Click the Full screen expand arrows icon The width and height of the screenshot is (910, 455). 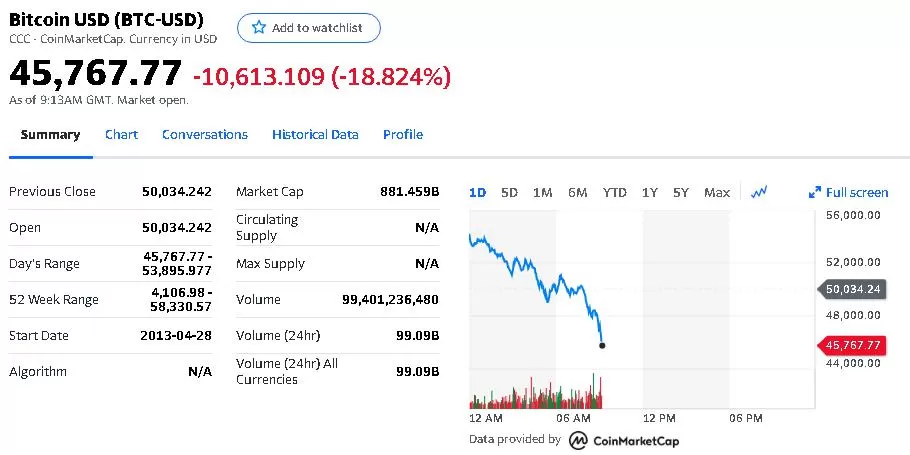click(815, 193)
